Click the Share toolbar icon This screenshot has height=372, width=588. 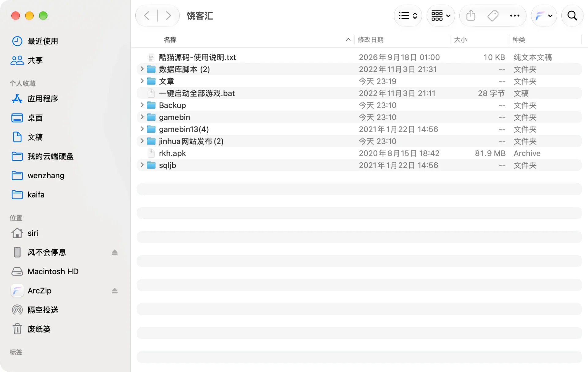(x=471, y=16)
